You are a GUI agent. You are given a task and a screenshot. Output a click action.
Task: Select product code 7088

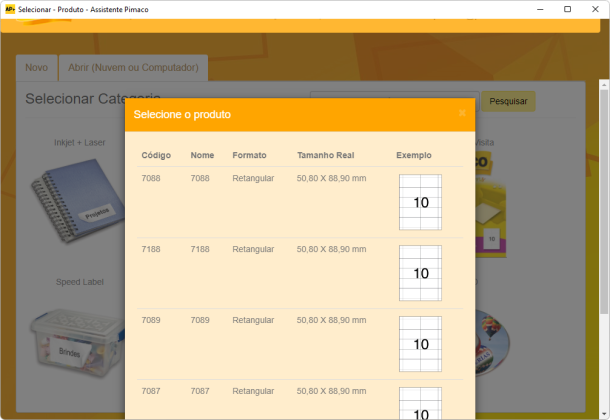click(151, 178)
